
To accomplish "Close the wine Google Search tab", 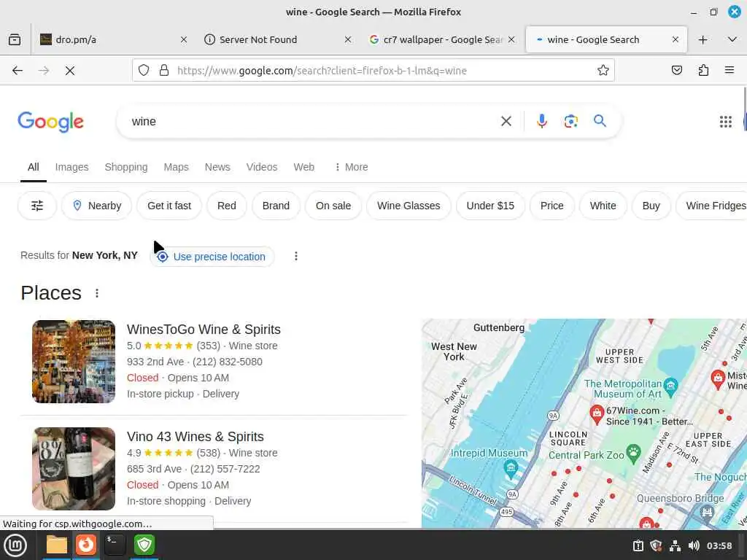I will tap(675, 39).
